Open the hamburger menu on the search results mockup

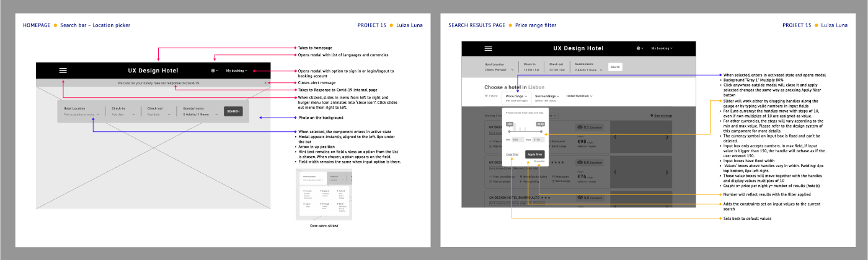489,48
